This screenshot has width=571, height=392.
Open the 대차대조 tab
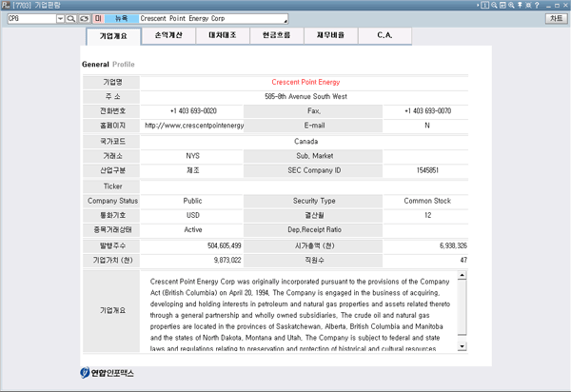pos(223,36)
